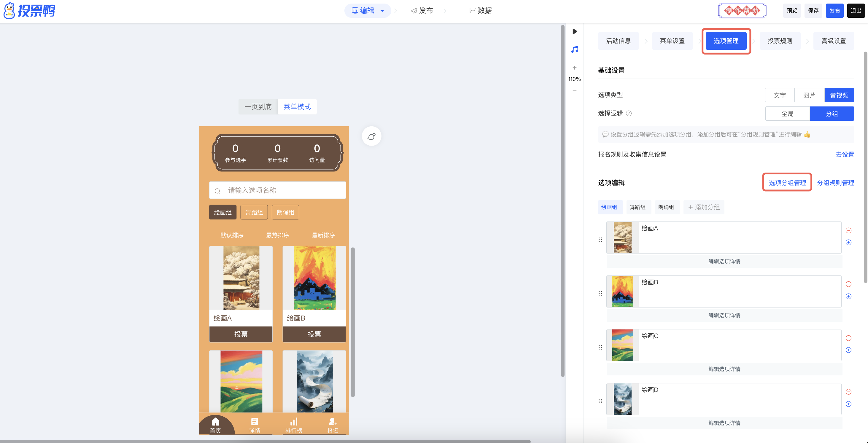This screenshot has height=443, width=868.
Task: Set option type to 音视频
Action: [x=839, y=95]
